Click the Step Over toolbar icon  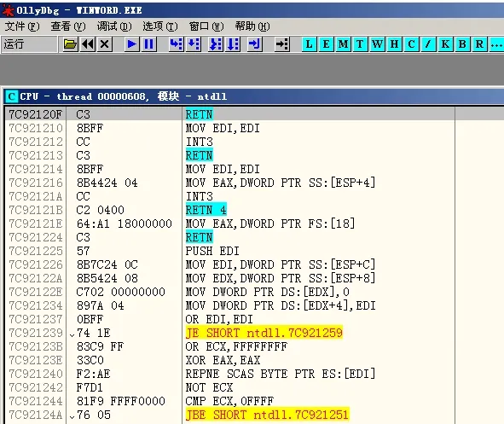click(194, 44)
